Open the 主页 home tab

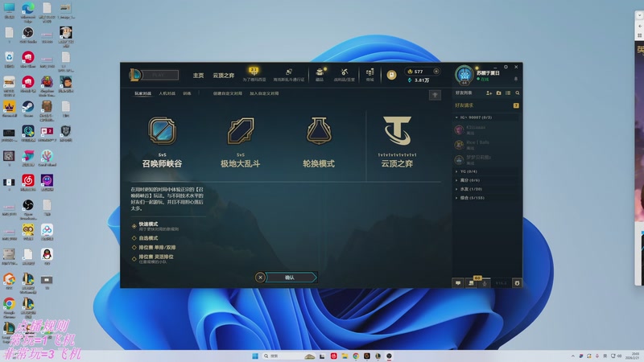point(198,76)
